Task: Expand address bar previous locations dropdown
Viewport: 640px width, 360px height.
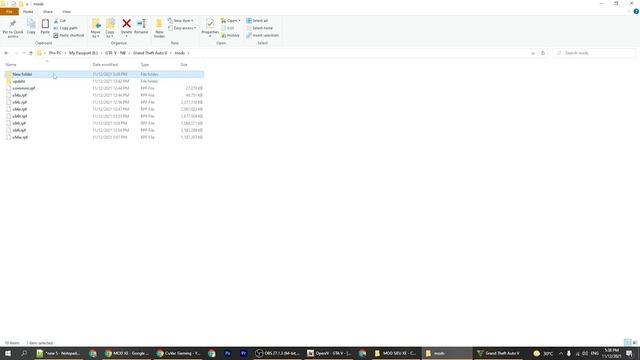Action: click(533, 53)
